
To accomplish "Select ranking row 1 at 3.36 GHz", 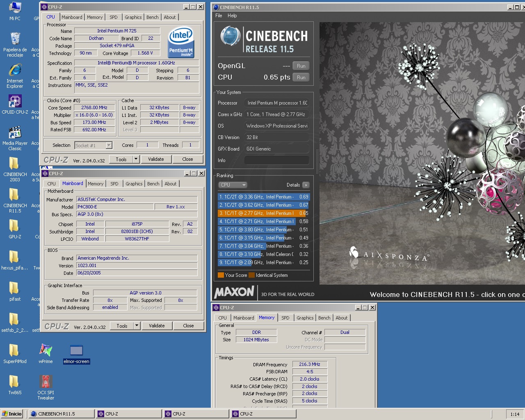I will pos(264,197).
